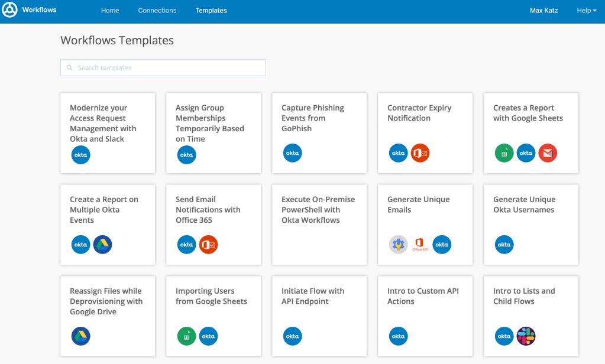Image resolution: width=605 pixels, height=364 pixels.
Task: Go to the Home tab
Action: (110, 11)
